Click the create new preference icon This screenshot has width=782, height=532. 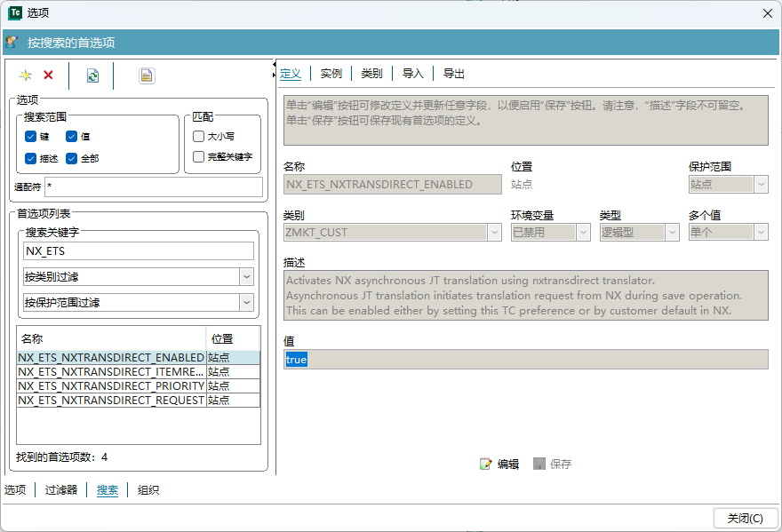tap(25, 75)
